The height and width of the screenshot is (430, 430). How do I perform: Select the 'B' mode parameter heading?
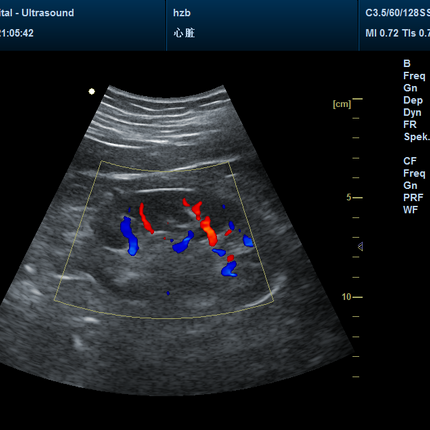[407, 63]
